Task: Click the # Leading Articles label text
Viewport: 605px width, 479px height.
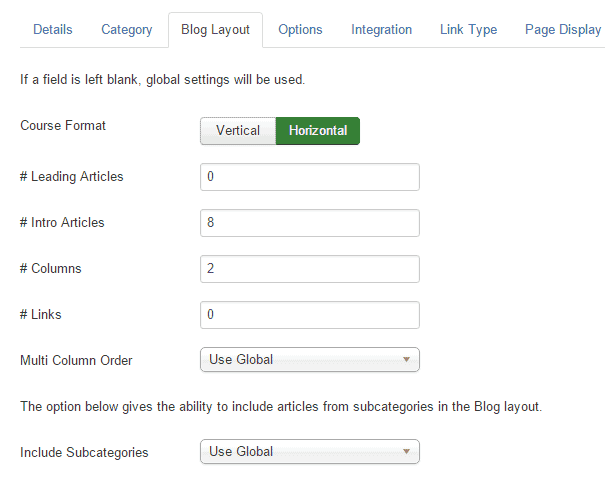Action: 72,177
